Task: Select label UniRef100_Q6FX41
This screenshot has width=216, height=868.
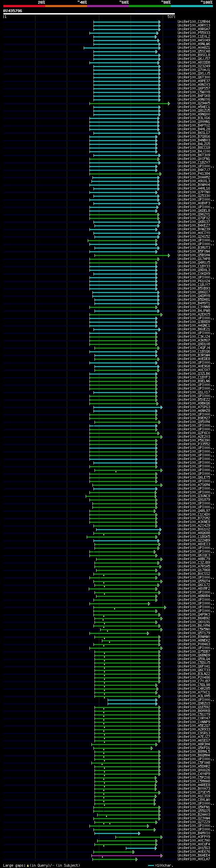Action: point(194,667)
